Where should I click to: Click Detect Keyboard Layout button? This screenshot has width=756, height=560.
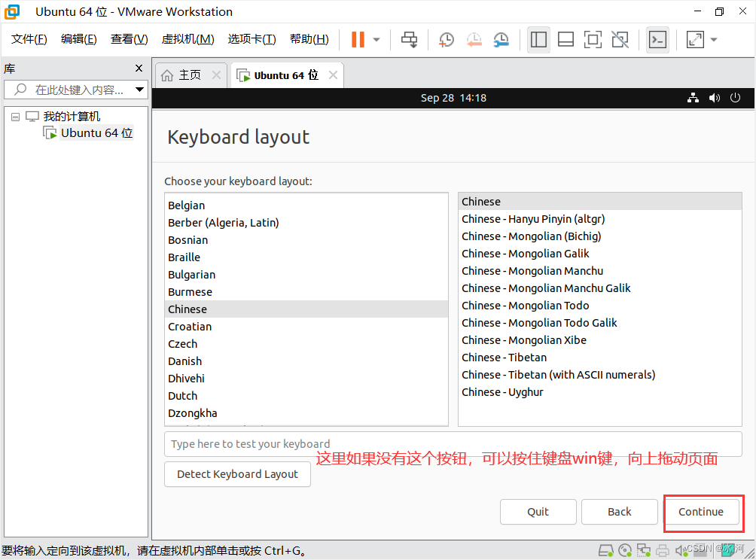237,474
